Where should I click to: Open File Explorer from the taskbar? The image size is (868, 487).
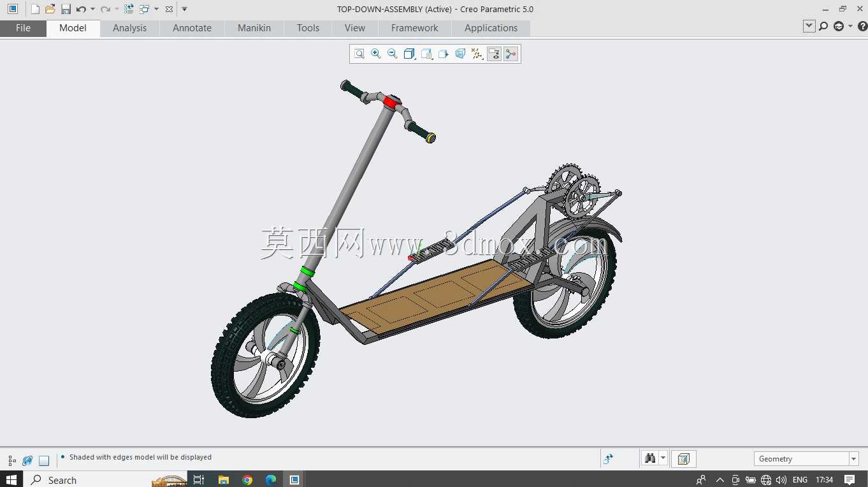[x=223, y=479]
